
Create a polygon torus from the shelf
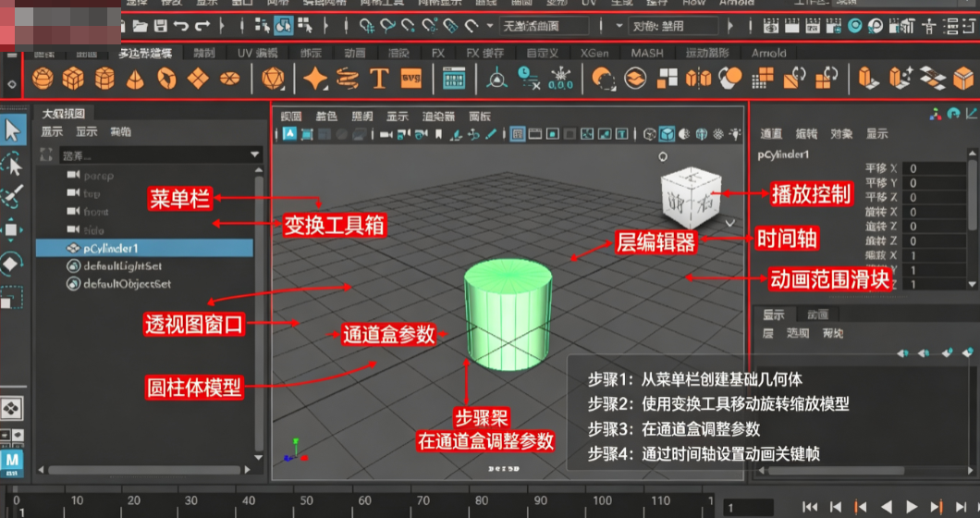(166, 79)
